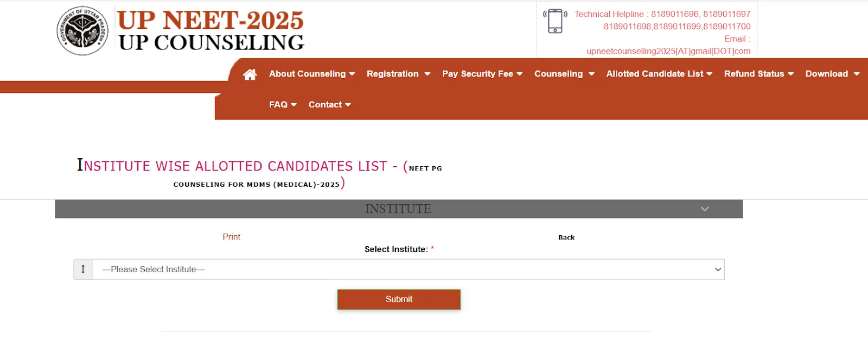Click the home icon in the navigation bar
Viewport: 868px width, 352px height.
250,74
